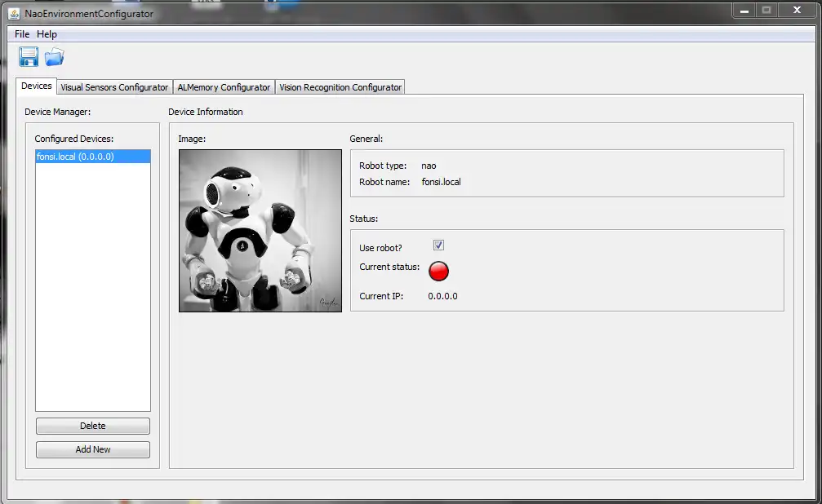Screen dimensions: 822x504
Task: Click the Java icon in title bar
Action: (x=14, y=14)
